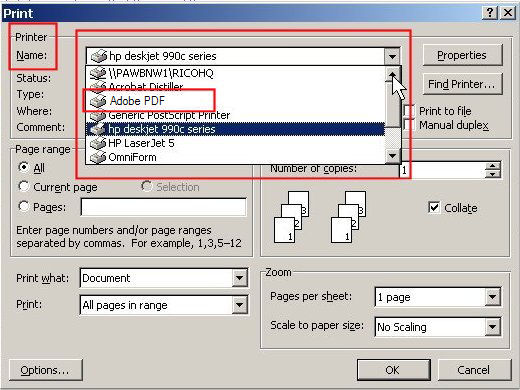
Task: Open the Print pages in range dropdown
Action: tap(239, 305)
